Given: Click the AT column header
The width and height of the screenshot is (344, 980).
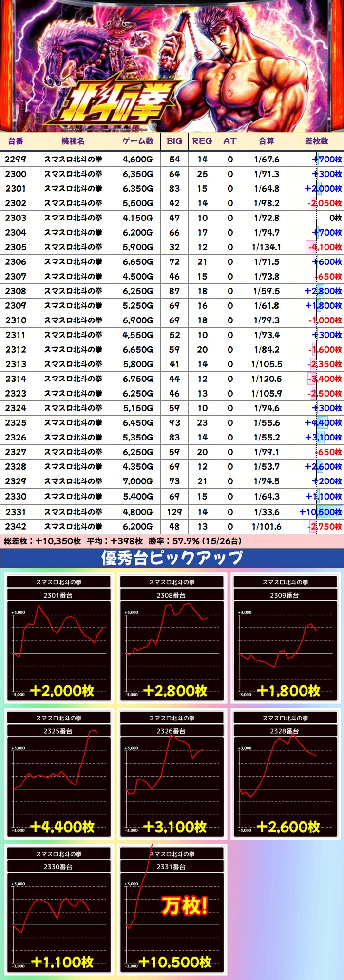Looking at the screenshot, I should tap(230, 141).
